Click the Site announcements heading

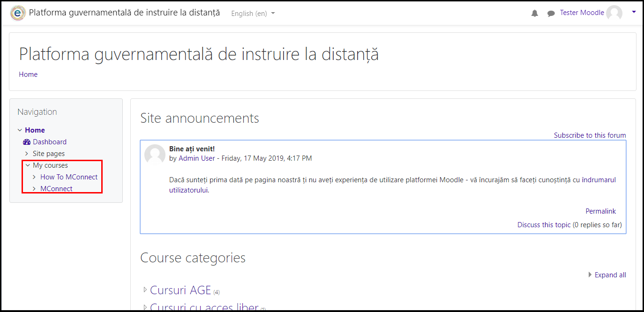pos(200,118)
